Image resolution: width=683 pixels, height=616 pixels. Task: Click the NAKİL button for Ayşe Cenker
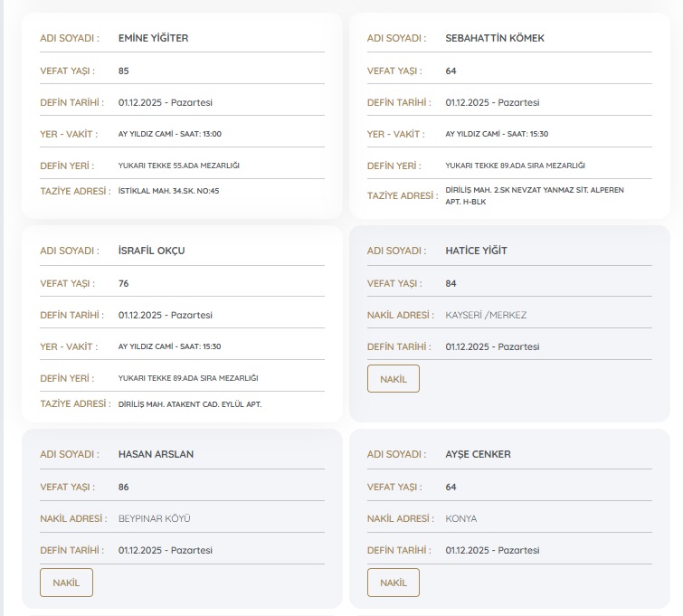point(393,583)
